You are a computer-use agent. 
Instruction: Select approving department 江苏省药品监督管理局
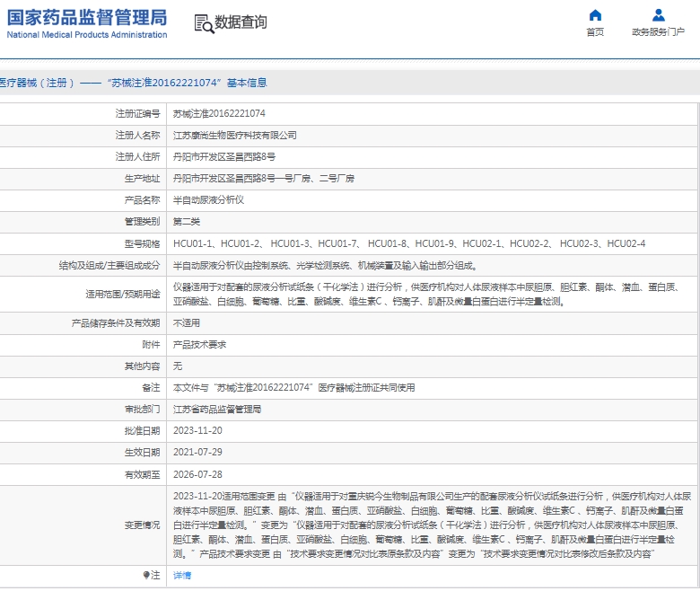coord(217,410)
